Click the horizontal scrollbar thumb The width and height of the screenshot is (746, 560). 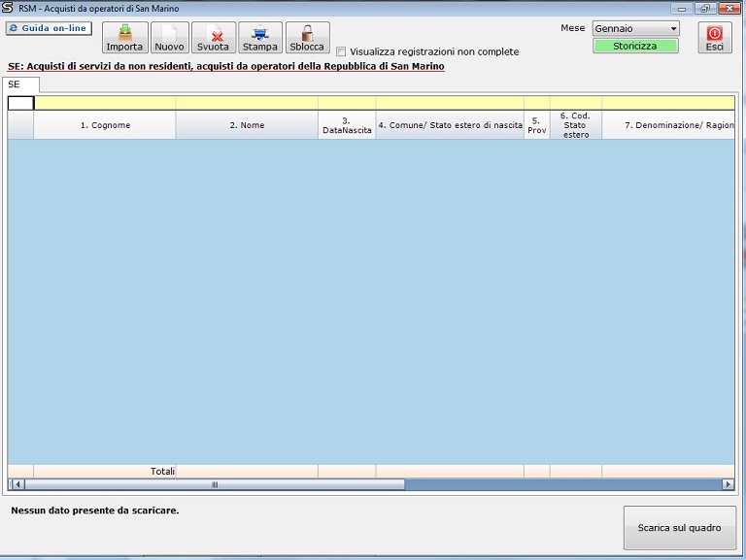(x=215, y=484)
